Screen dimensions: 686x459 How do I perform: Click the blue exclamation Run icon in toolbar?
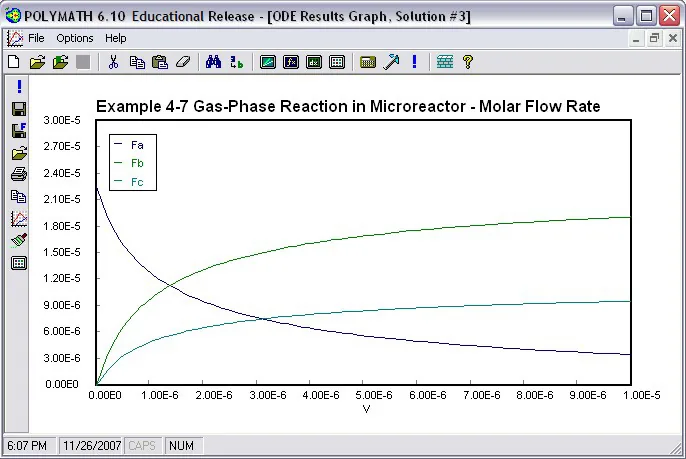(414, 62)
